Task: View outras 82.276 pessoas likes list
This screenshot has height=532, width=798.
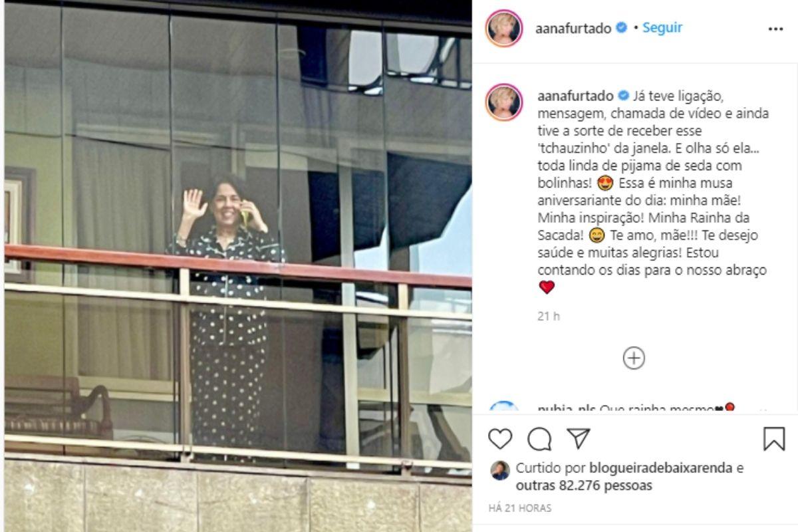Action: pos(584,485)
